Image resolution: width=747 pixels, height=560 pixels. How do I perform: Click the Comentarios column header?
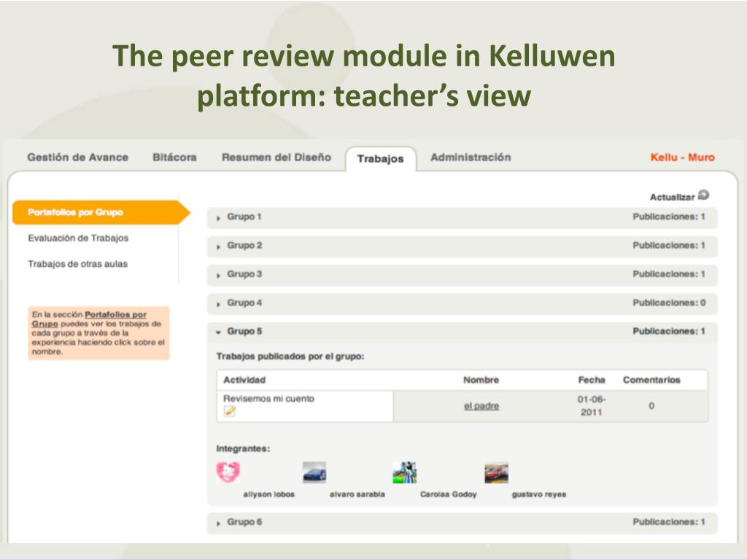(x=651, y=380)
